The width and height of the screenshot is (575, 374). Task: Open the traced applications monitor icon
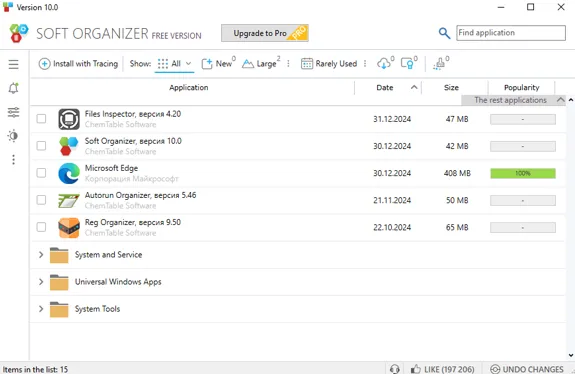407,64
